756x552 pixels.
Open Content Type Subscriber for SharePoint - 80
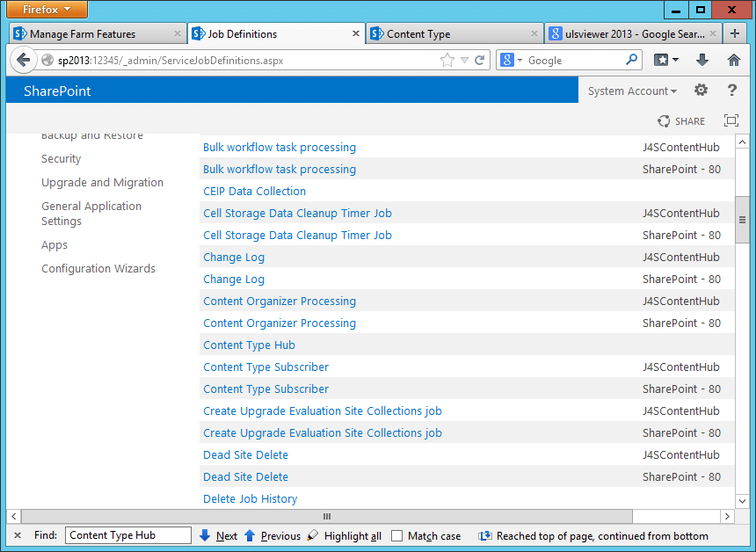265,389
